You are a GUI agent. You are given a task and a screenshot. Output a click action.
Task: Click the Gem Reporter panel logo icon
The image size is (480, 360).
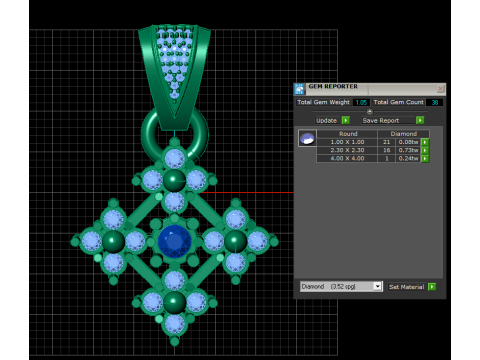[299, 89]
